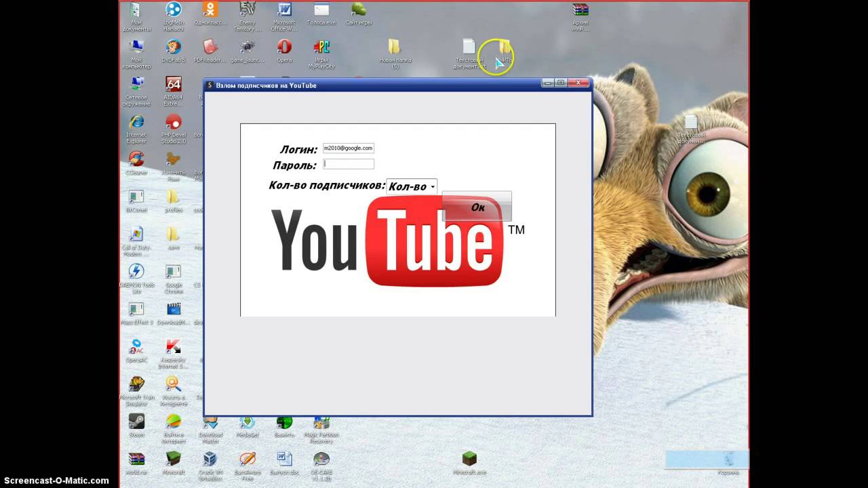Select the Текстовый документ icon beside ЧИТЫ folder
The image size is (868, 488).
[x=469, y=54]
